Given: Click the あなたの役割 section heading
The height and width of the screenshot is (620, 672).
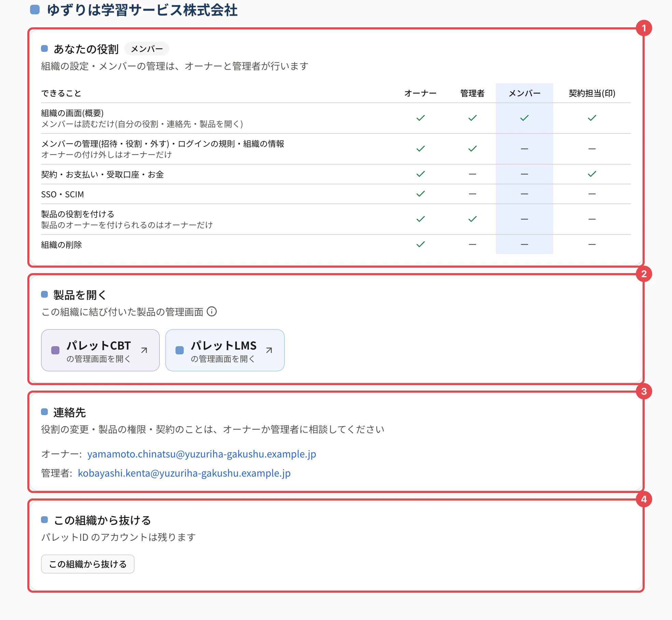Looking at the screenshot, I should coord(86,49).
